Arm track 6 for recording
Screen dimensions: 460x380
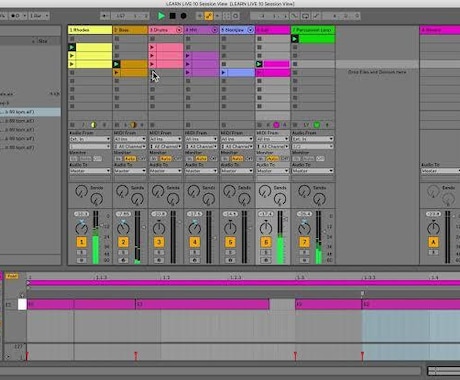pyautogui.click(x=266, y=260)
